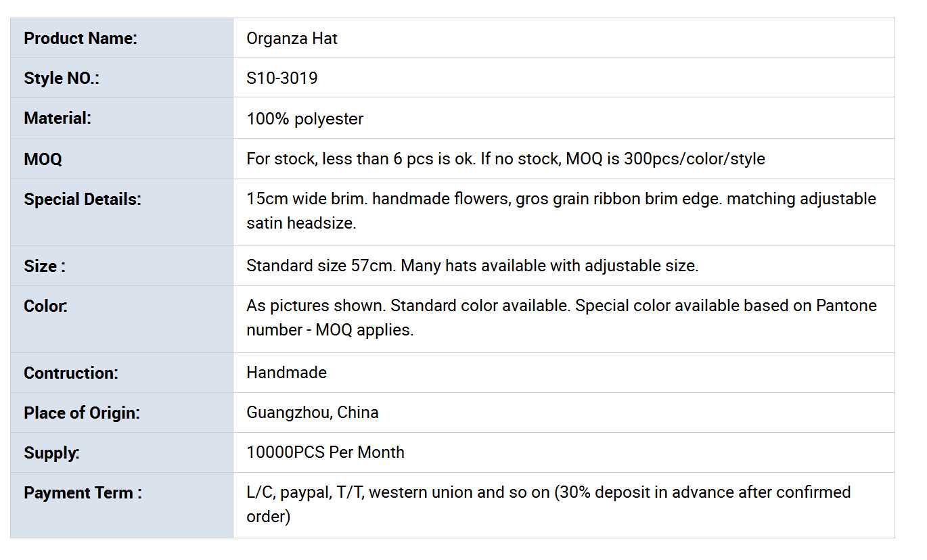Select the S10-3019 style number
The height and width of the screenshot is (560, 927).
[281, 78]
